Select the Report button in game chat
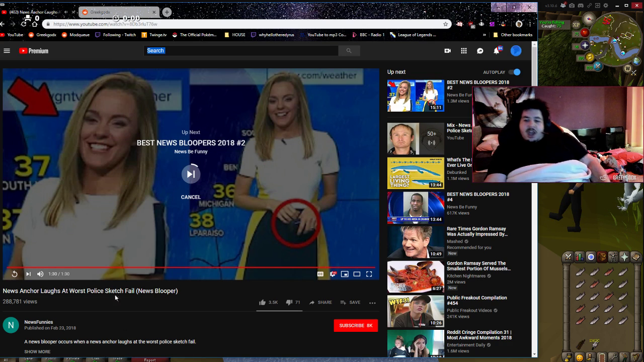644x362 pixels. (x=150, y=359)
